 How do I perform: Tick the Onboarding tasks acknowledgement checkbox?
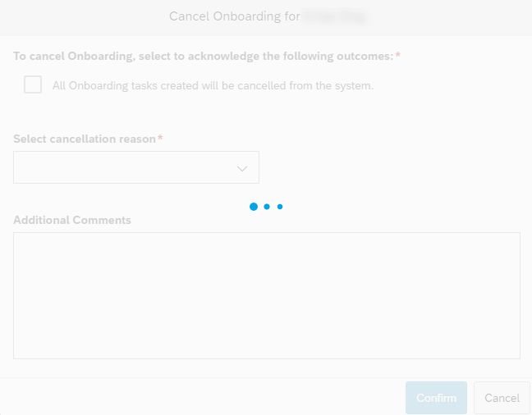point(33,84)
